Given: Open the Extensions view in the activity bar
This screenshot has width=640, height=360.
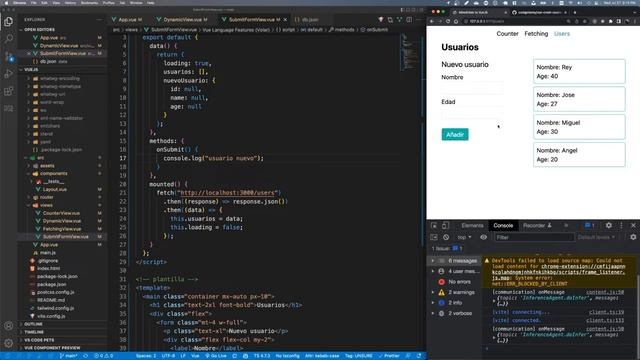Looking at the screenshot, I should (9, 91).
